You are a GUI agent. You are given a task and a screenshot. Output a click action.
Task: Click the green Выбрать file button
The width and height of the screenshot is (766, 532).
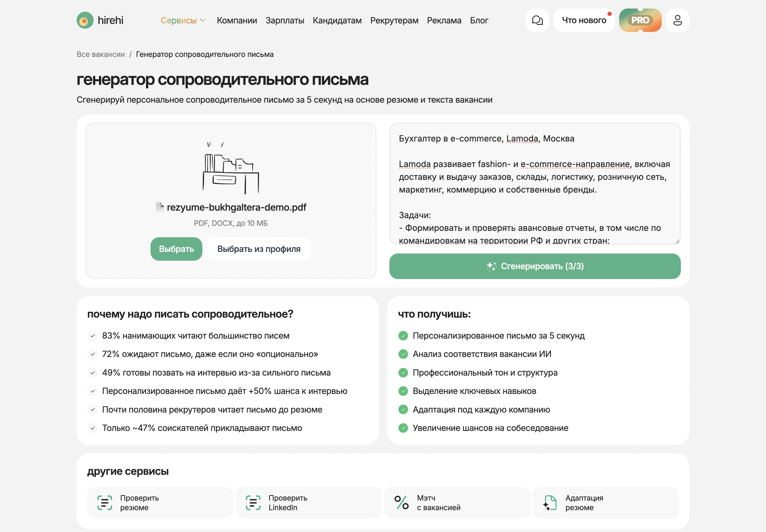tap(176, 249)
